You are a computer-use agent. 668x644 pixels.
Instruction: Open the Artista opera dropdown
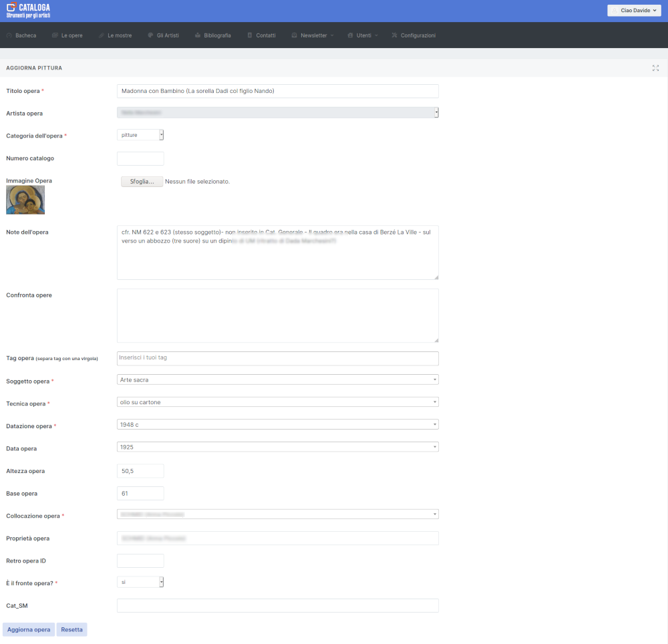[x=278, y=112]
